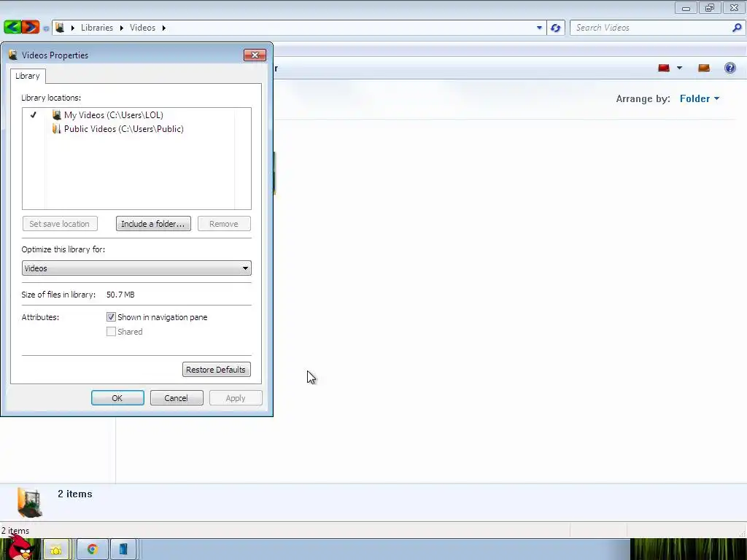The width and height of the screenshot is (747, 560).
Task: Click the green Back arrow button
Action: point(12,27)
